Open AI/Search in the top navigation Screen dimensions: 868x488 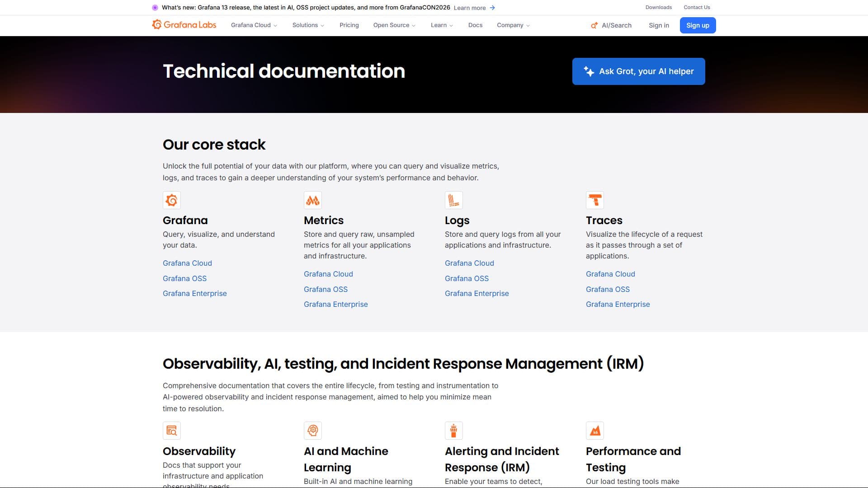[611, 25]
